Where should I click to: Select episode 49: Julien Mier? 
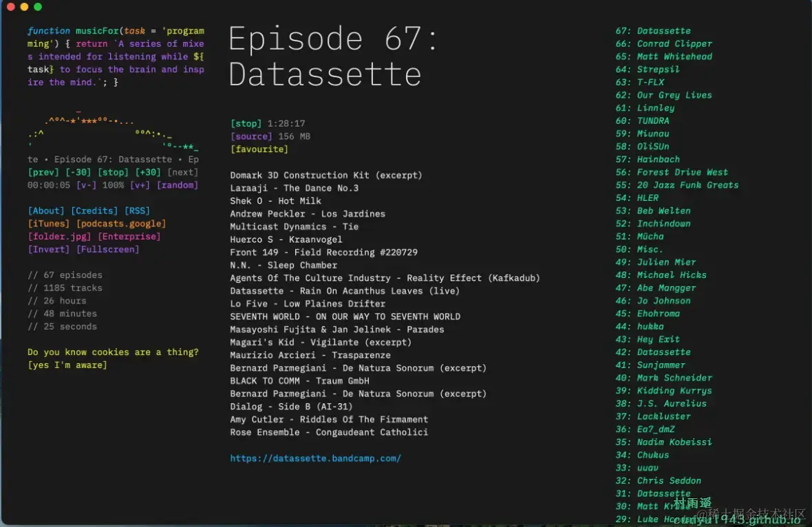point(656,262)
